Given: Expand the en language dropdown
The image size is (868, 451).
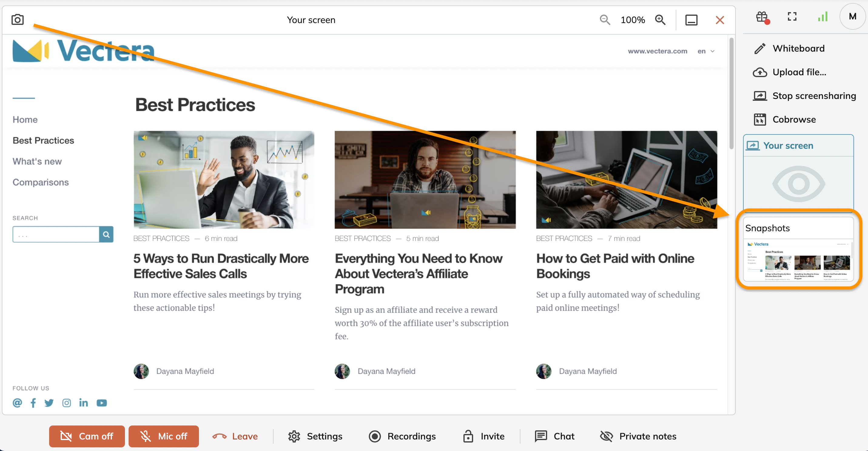Looking at the screenshot, I should coord(706,51).
